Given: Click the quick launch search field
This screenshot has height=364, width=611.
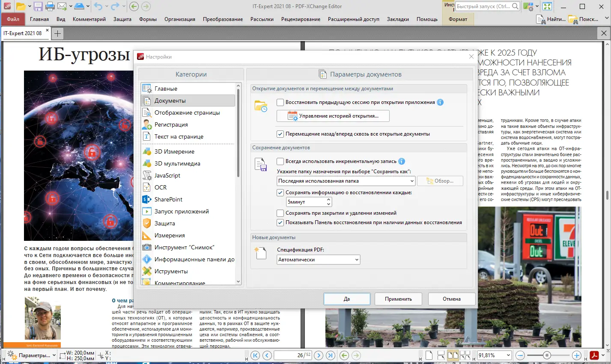Looking at the screenshot, I should [x=488, y=6].
